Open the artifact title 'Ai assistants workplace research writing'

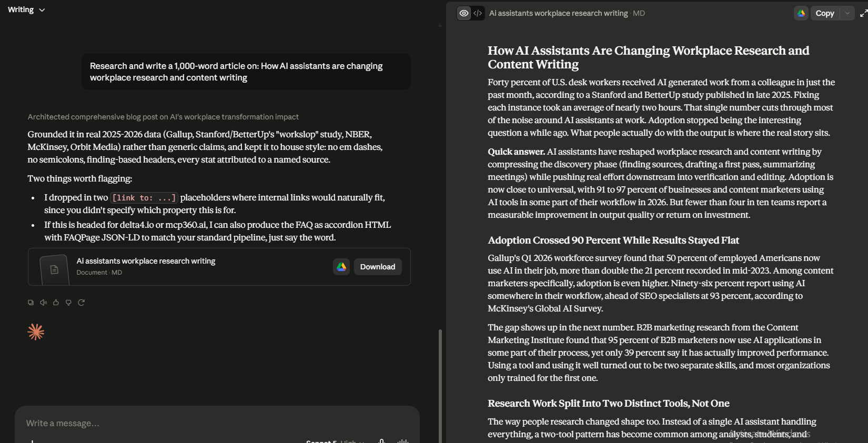[x=558, y=13]
